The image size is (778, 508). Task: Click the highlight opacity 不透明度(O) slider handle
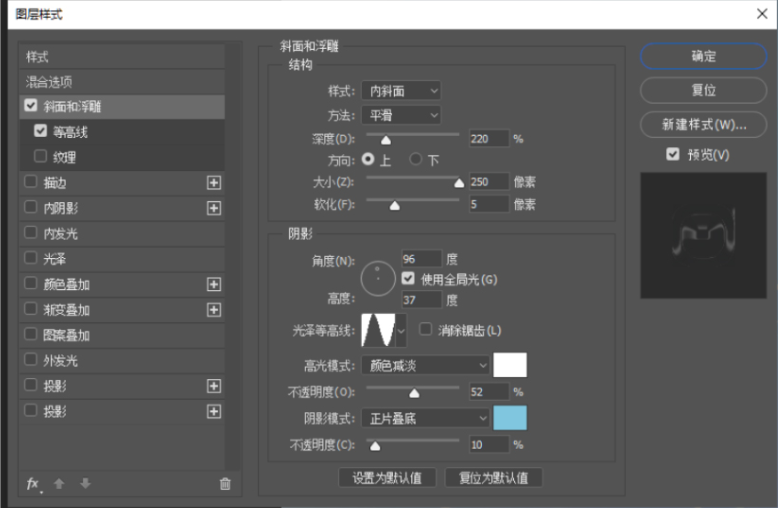pyautogui.click(x=414, y=393)
